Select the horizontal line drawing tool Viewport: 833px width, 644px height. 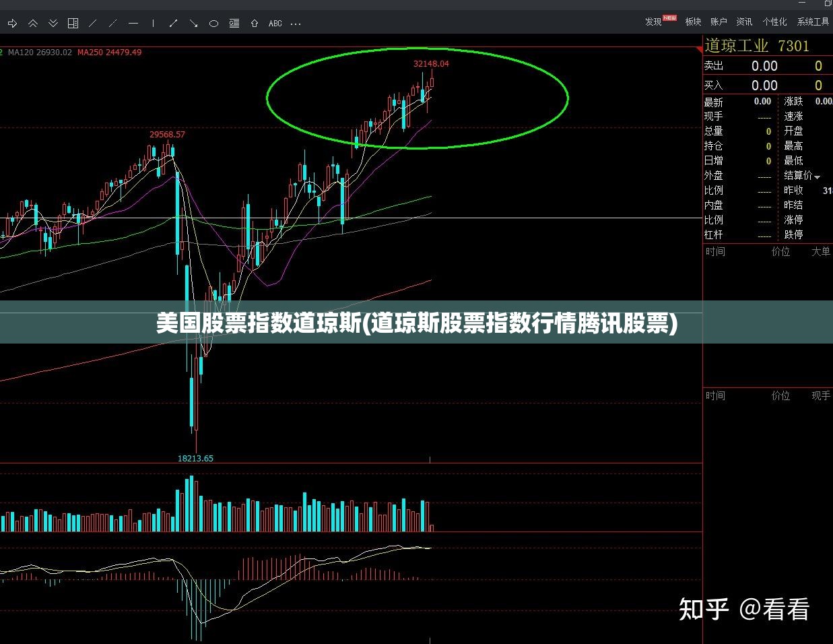point(133,24)
